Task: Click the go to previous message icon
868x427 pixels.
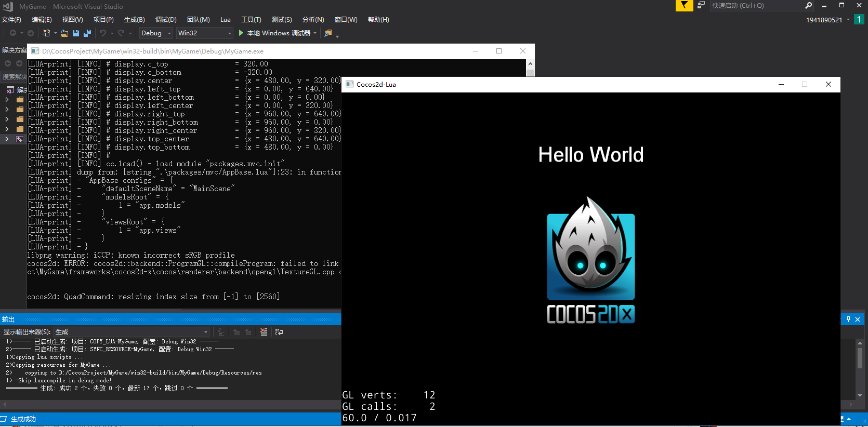Action: 236,332
